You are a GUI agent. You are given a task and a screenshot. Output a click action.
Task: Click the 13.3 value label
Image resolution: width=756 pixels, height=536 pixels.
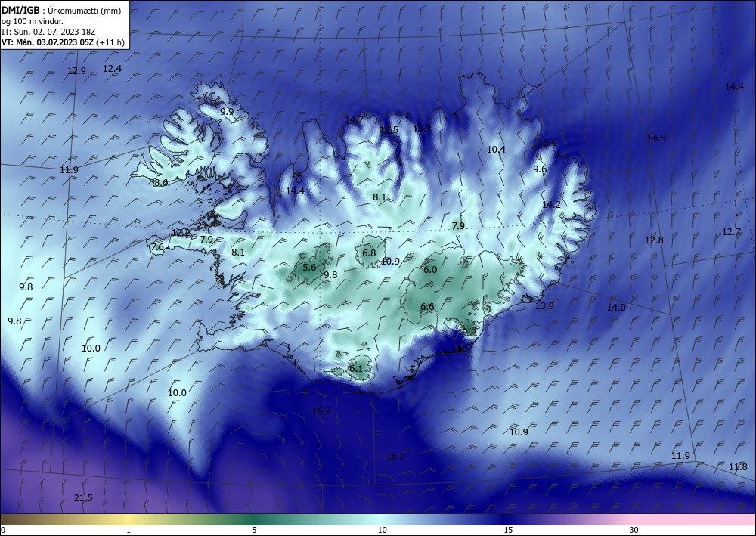point(423,129)
